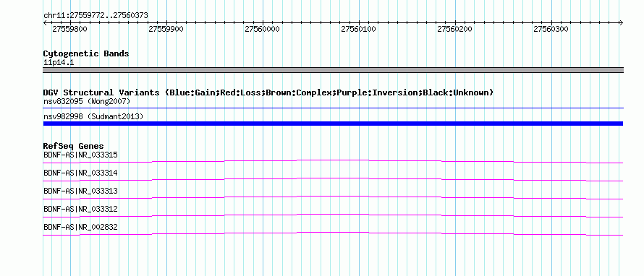This screenshot has height=276, width=644.
Task: Click the magenta NR_033315 transcript line
Action: click(333, 160)
